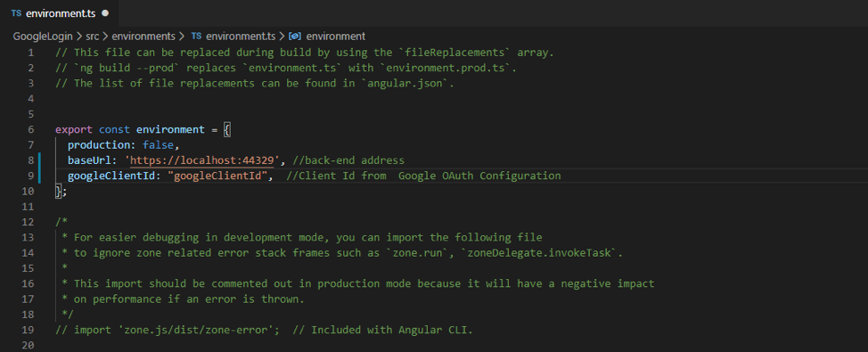The width and height of the screenshot is (868, 352).
Task: Click the '*/' comment closer on line 18
Action: (x=68, y=315)
